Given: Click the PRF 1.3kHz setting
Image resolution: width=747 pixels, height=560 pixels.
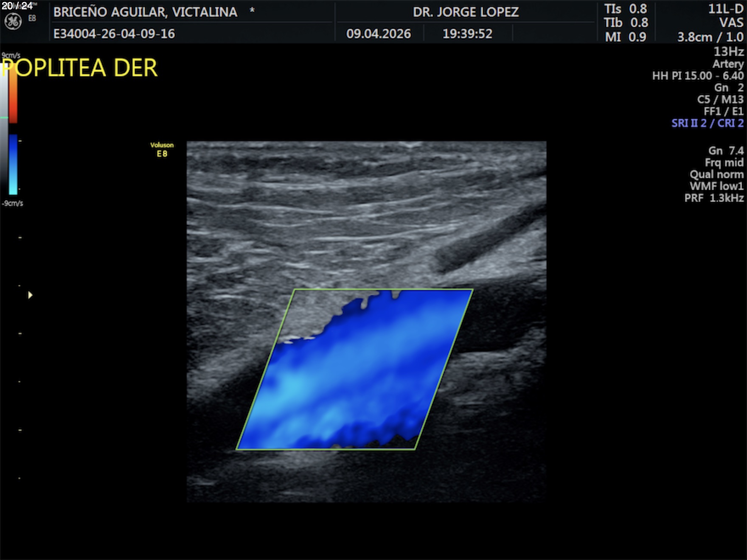Looking at the screenshot, I should coord(713,198).
